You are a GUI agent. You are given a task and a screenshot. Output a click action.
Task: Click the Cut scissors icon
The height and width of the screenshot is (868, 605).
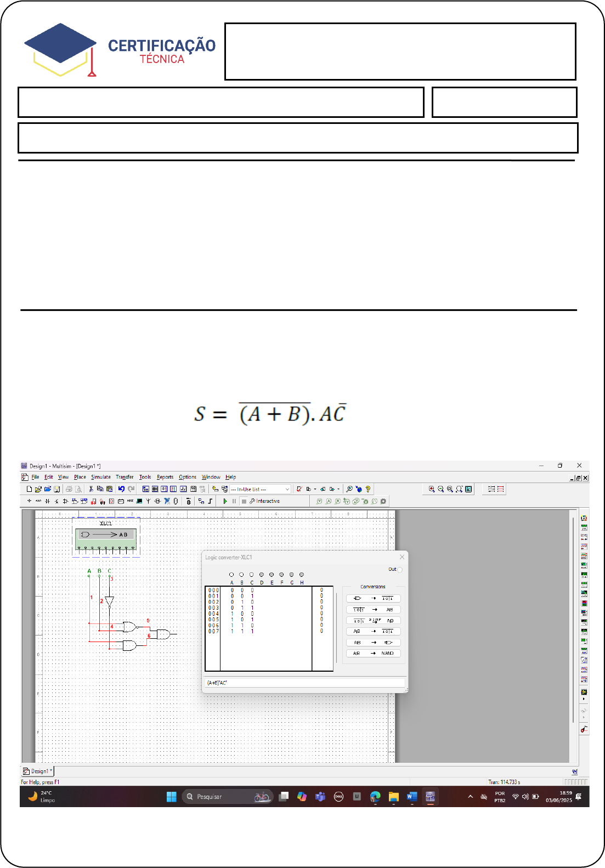coord(91,489)
